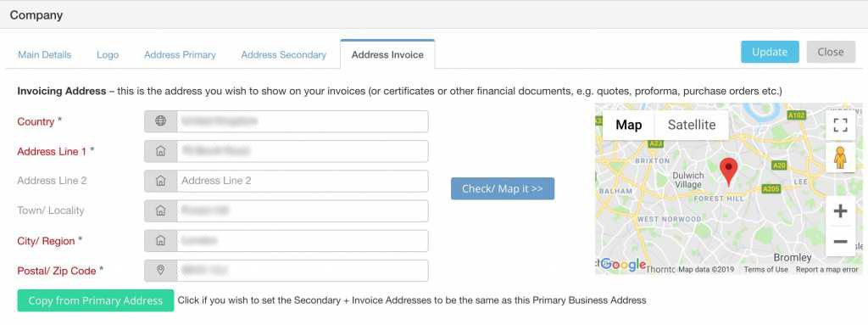Click the house icon beside City/ Region
The image size is (868, 325).
pos(160,241)
